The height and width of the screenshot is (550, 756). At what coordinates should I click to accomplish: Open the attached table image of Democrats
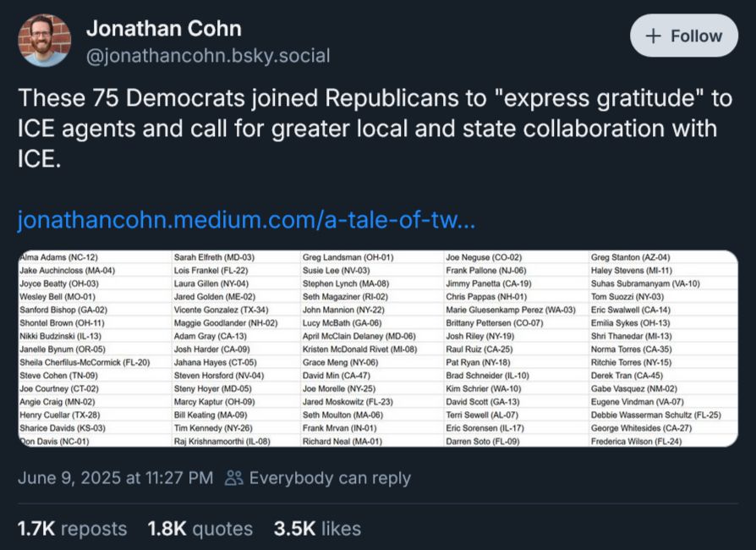pos(378,347)
